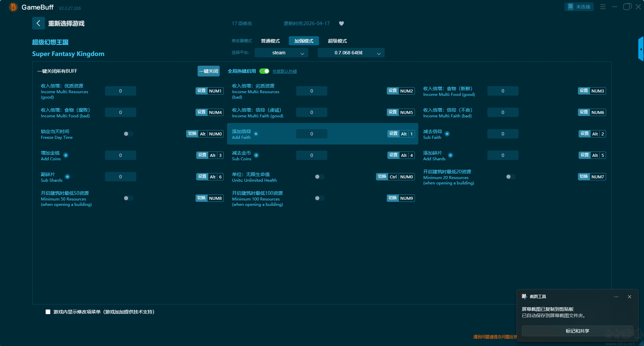Click the Add Shards value field
644x346 pixels.
pos(503,155)
